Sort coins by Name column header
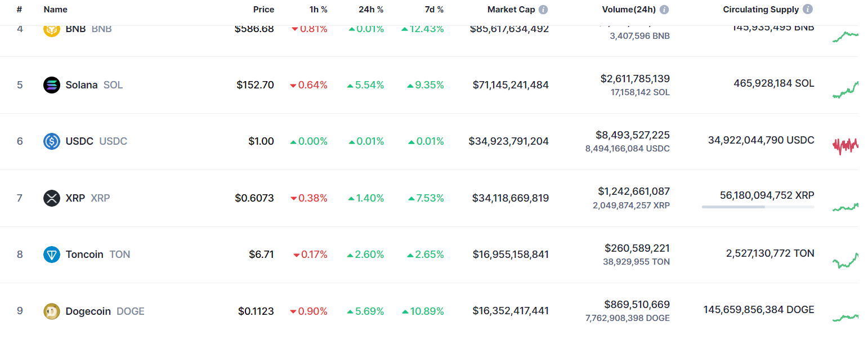Image resolution: width=868 pixels, height=339 pixels. [x=55, y=10]
